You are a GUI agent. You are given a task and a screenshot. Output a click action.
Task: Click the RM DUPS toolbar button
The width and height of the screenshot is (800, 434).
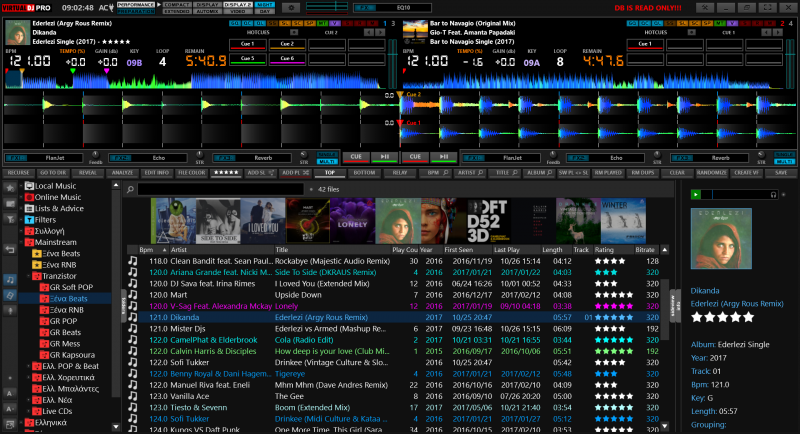coord(642,173)
